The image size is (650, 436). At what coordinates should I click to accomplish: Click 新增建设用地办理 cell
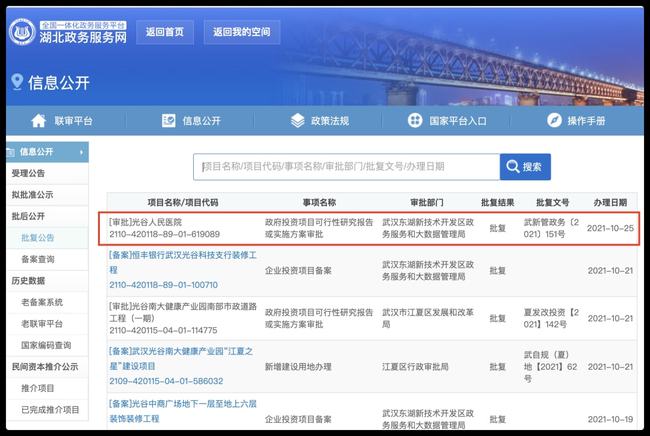point(298,367)
